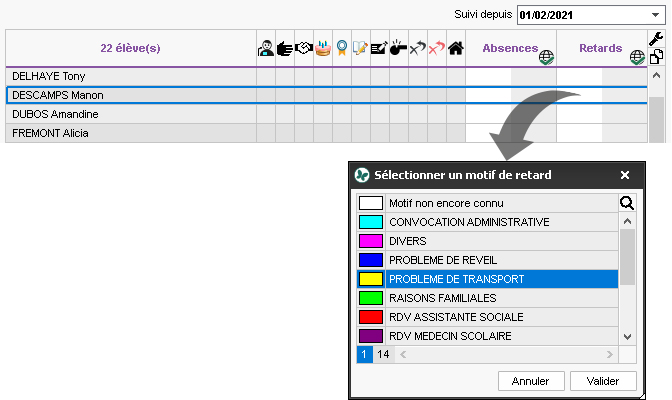Click the globe checkmark icon beside Absences
This screenshot has width=672, height=400.
click(x=546, y=57)
